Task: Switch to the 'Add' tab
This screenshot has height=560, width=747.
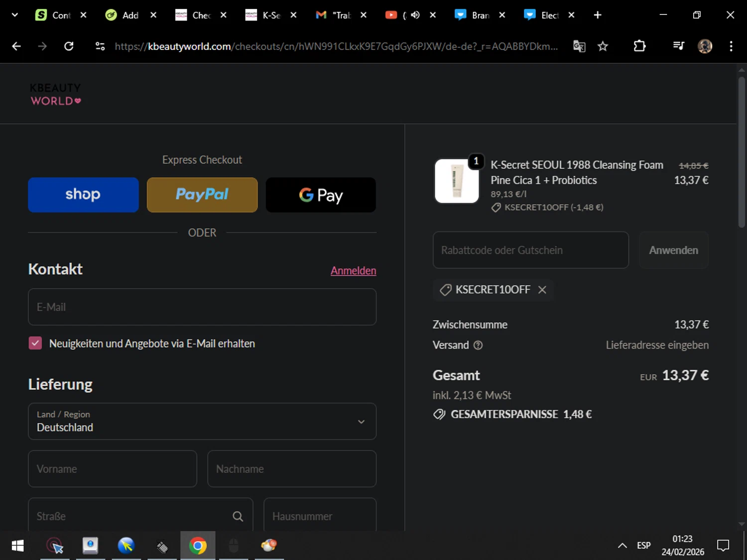Action: [123, 15]
